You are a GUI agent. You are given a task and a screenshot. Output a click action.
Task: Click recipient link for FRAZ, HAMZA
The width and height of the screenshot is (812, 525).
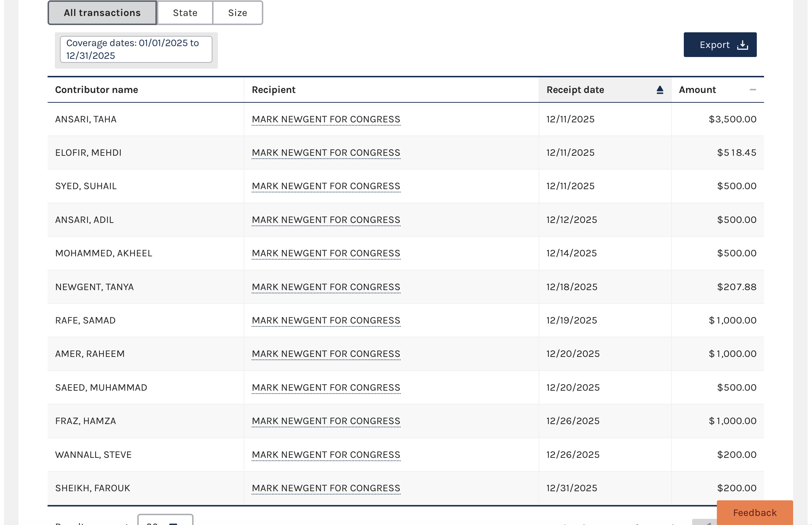click(x=326, y=421)
